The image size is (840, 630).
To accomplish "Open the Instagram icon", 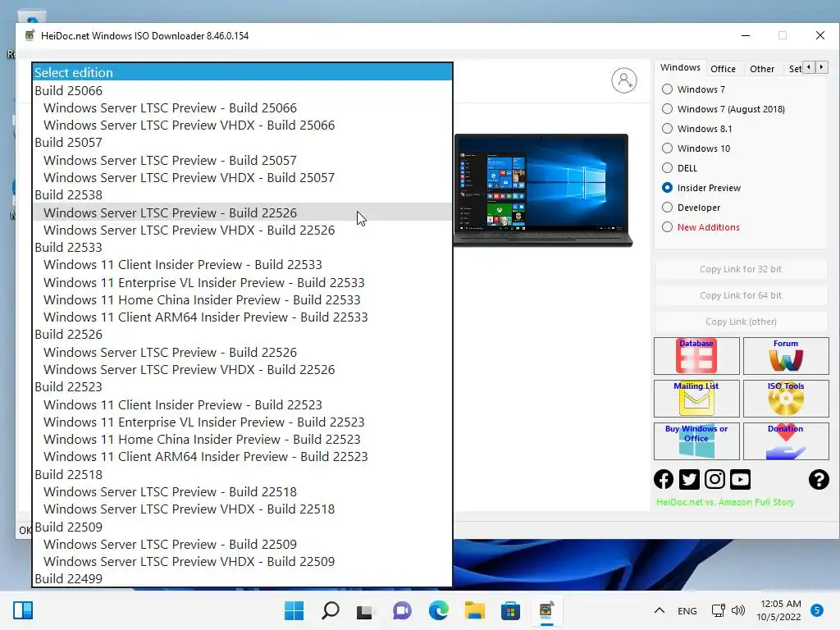I will pos(714,479).
